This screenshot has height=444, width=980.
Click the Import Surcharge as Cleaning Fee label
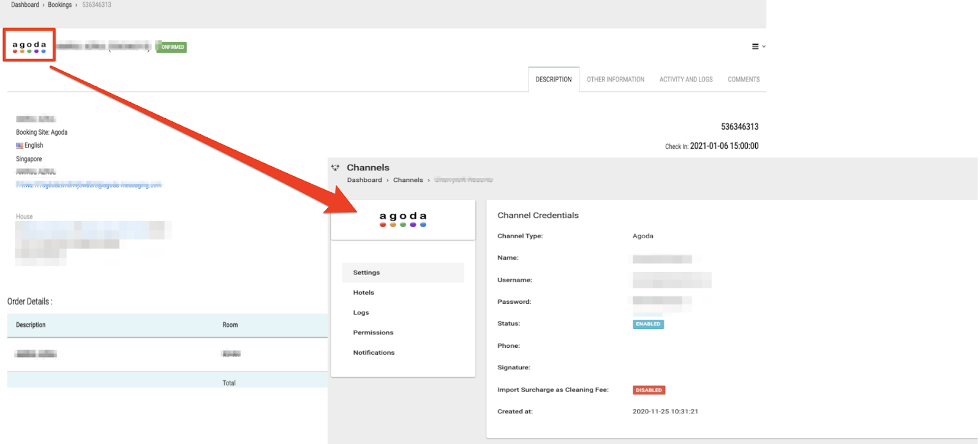click(553, 390)
